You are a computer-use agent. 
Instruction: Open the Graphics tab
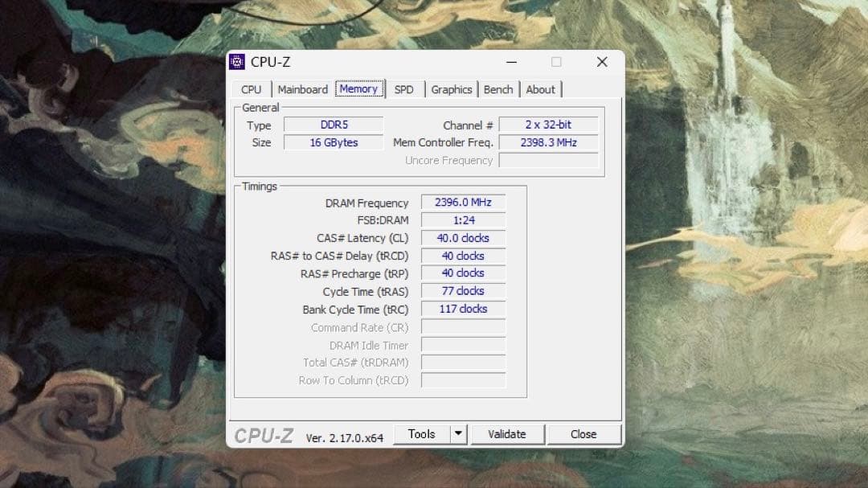pyautogui.click(x=452, y=89)
